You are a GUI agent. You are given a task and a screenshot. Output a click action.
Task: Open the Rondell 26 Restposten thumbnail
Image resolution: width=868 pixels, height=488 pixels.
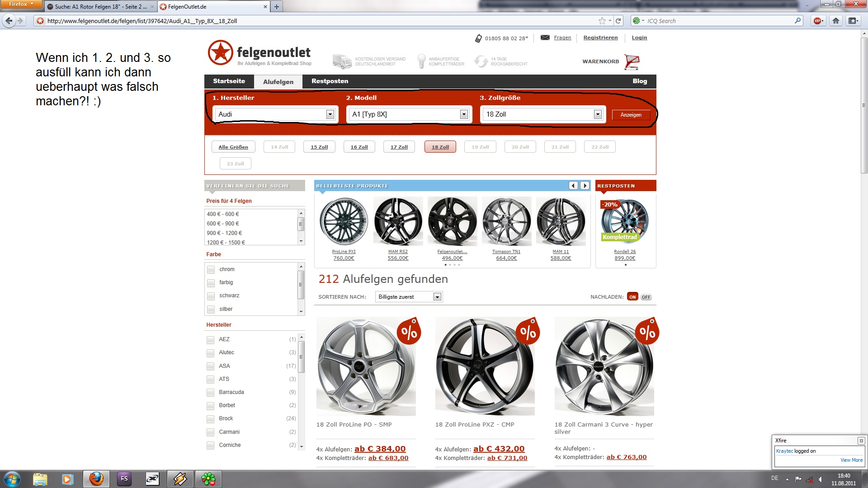pos(625,221)
